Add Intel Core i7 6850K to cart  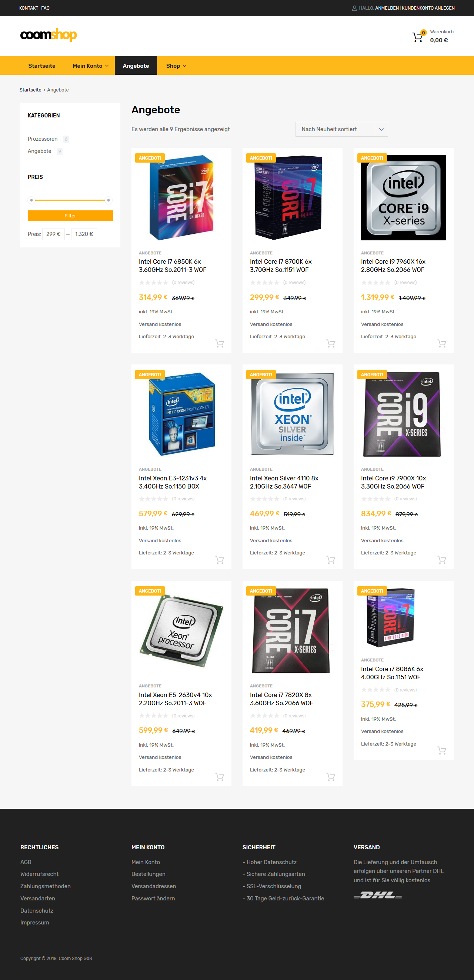tap(220, 344)
